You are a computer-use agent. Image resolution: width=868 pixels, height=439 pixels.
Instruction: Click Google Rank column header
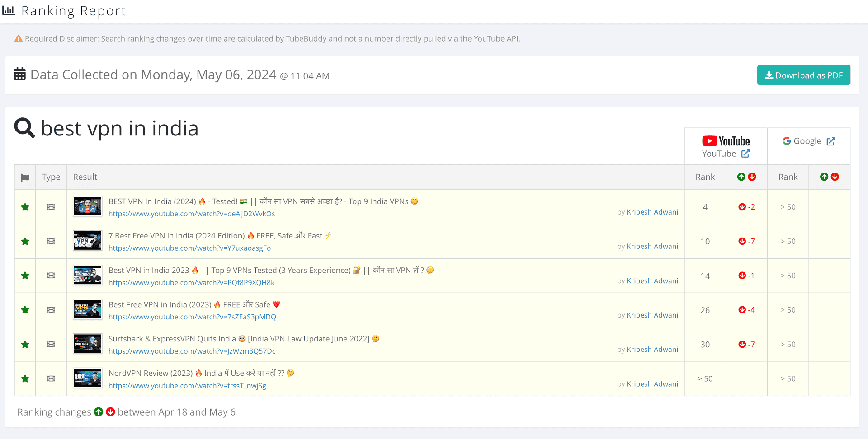pos(788,177)
